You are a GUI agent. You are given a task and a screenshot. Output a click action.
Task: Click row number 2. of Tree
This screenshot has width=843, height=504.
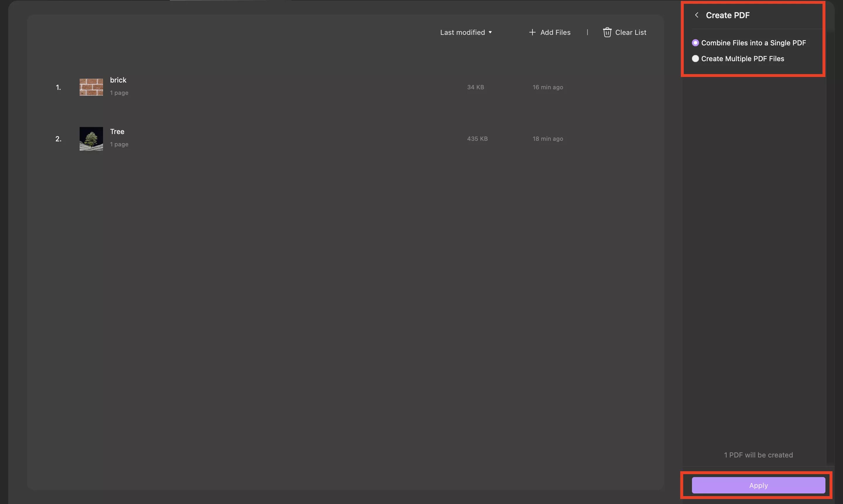pos(59,139)
